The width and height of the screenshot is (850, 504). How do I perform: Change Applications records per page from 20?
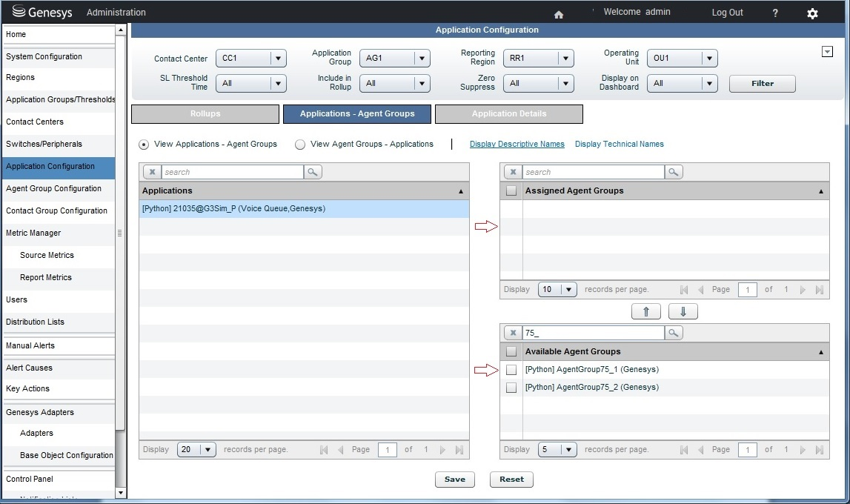pos(197,449)
